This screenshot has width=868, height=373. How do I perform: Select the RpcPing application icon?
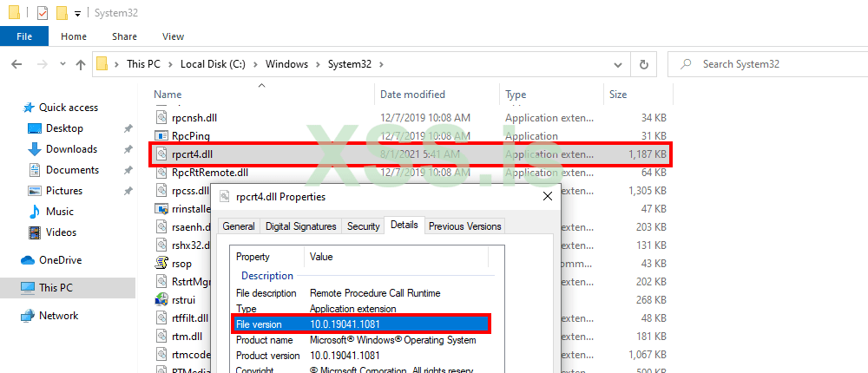(161, 135)
